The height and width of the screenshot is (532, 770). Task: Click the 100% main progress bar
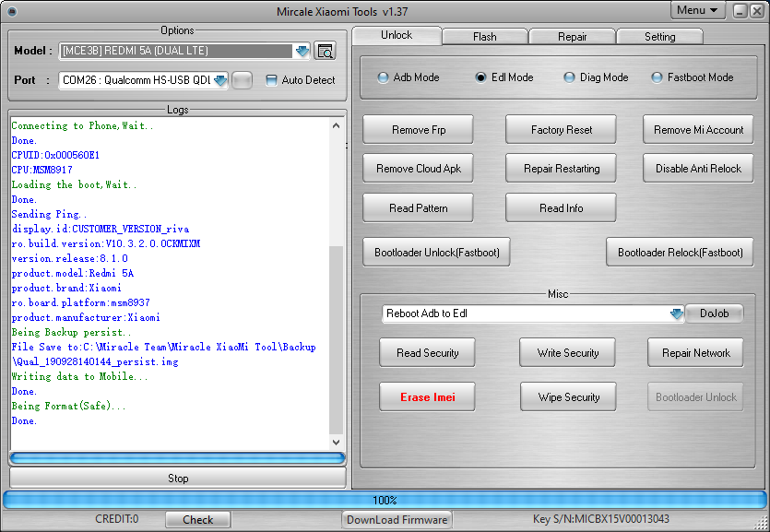(385, 500)
